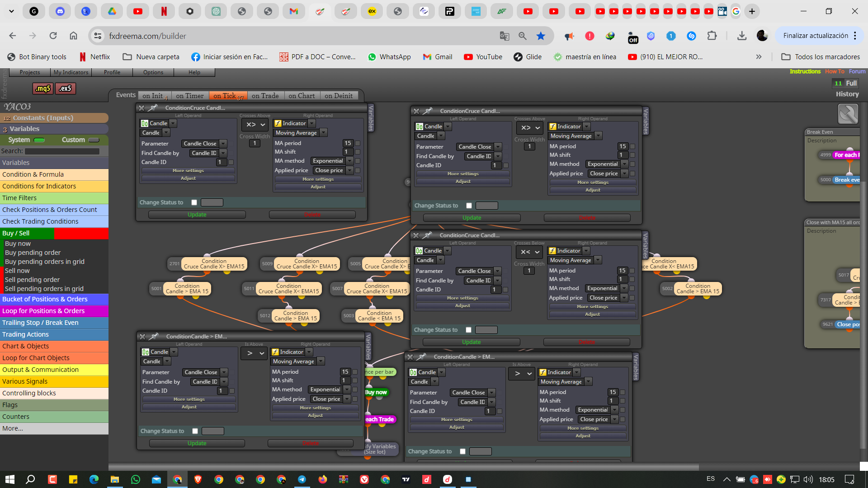Open browser downloads panel
The height and width of the screenshot is (488, 868).
(742, 36)
